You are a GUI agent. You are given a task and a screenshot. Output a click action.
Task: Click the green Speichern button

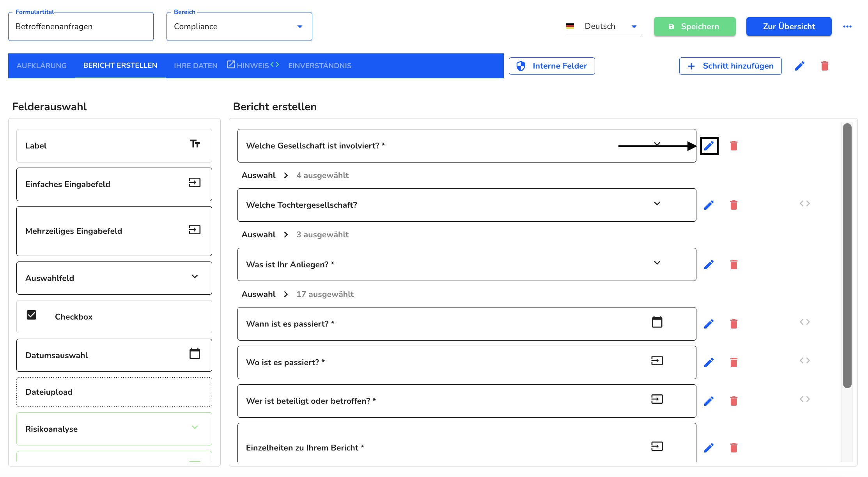coord(694,26)
